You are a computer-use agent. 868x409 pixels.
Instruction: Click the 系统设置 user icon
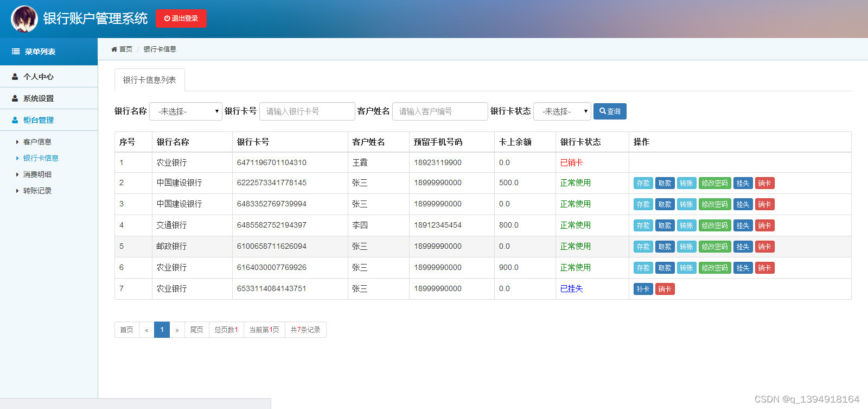15,98
